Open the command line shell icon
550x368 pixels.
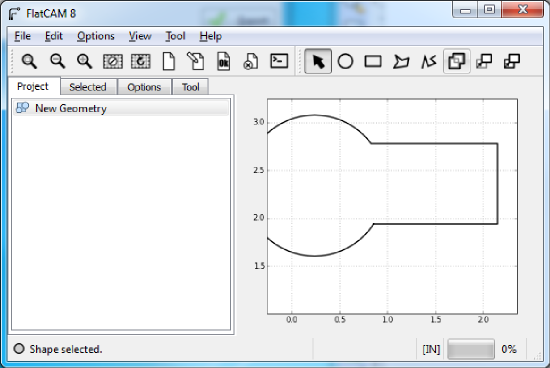[279, 61]
